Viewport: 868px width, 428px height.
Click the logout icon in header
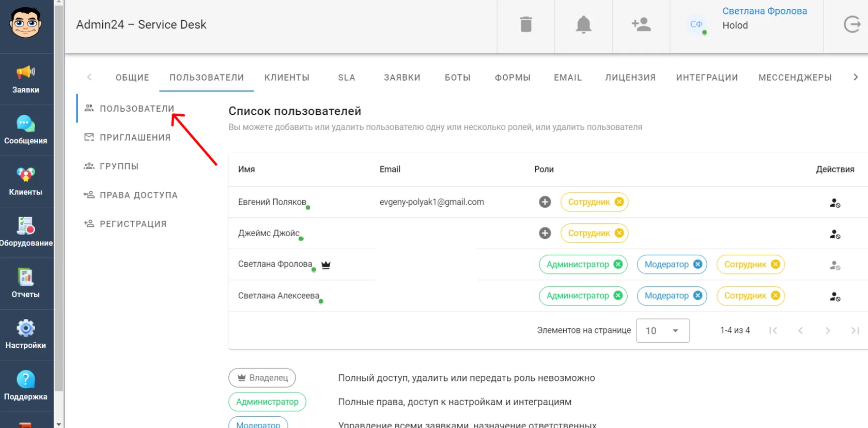[852, 24]
